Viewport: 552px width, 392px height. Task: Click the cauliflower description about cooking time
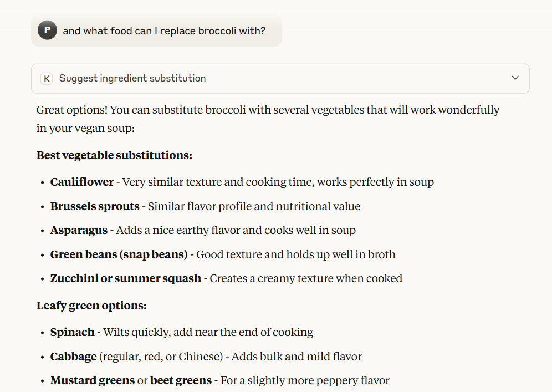278,182
